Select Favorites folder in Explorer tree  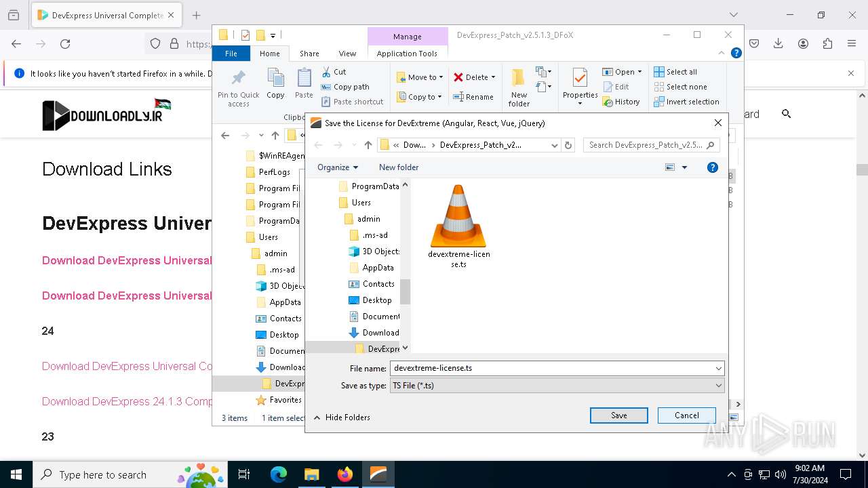click(279, 400)
